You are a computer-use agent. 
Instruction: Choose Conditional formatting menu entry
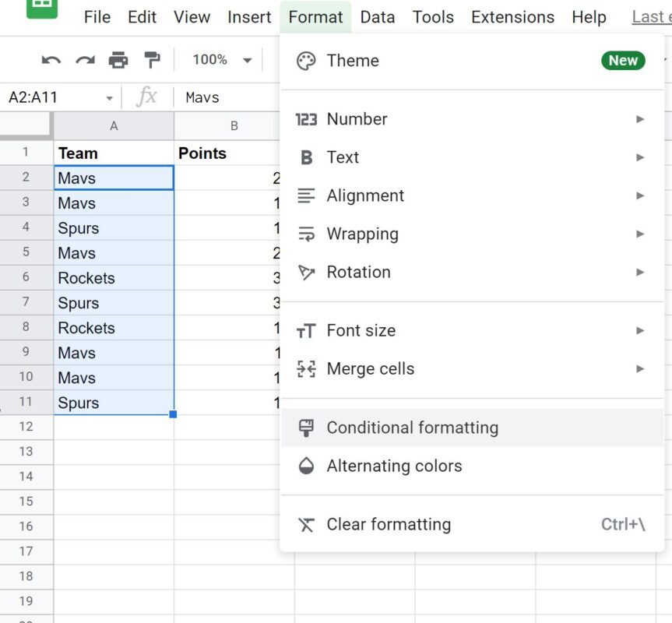(x=473, y=428)
